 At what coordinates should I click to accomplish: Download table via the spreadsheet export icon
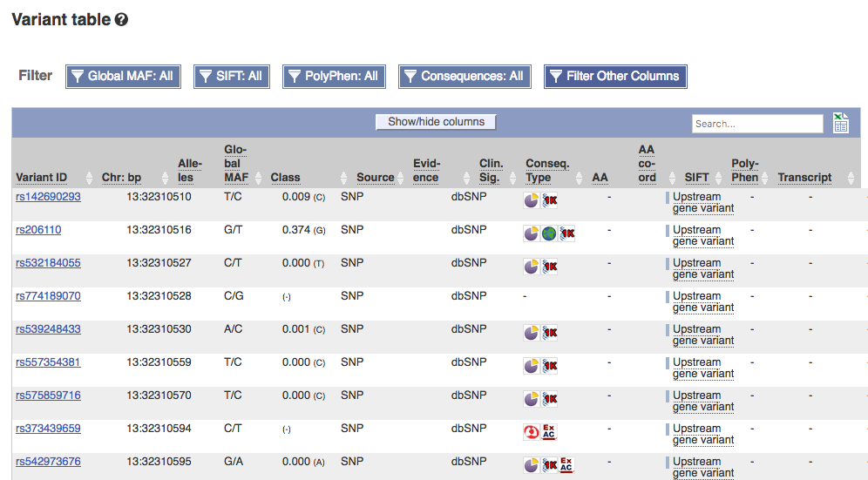(840, 123)
